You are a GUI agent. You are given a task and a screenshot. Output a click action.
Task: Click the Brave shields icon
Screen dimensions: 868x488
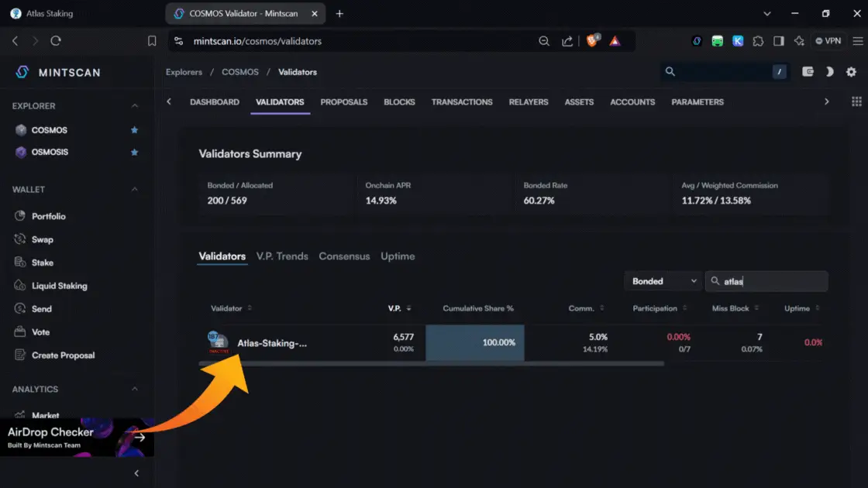(x=593, y=41)
